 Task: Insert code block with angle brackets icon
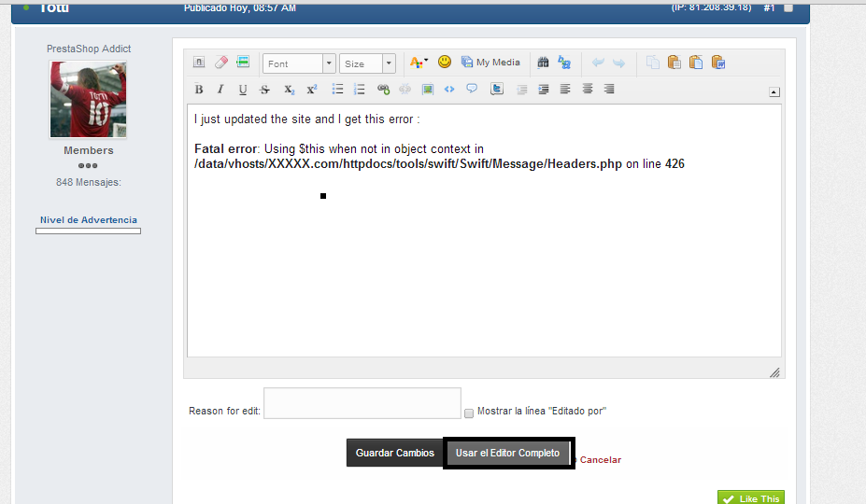coord(449,90)
